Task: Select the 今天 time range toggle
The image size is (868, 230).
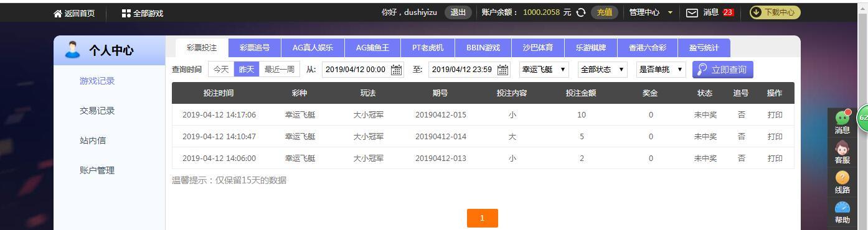Action: [x=221, y=70]
